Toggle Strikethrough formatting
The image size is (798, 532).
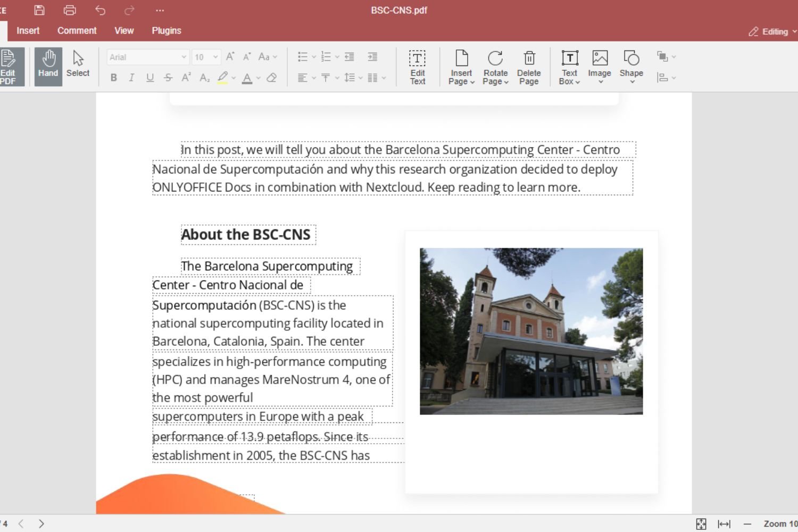168,78
